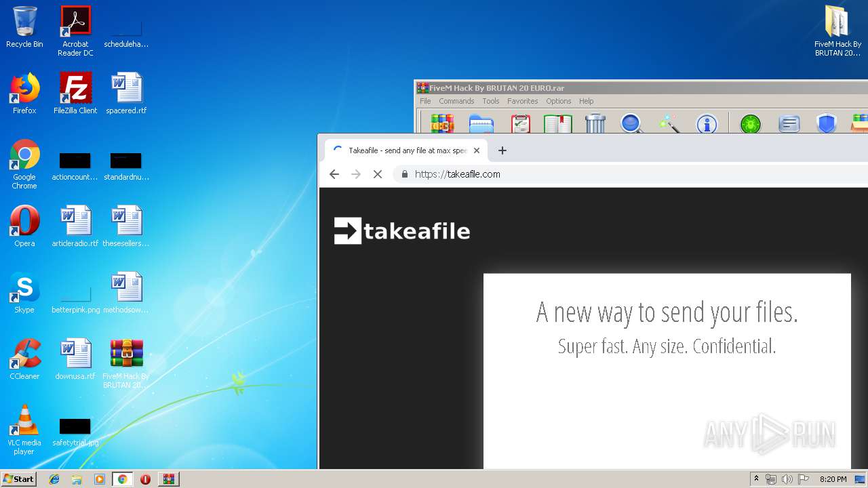Open WinRAR Tools menu
The width and height of the screenshot is (868, 488).
(491, 101)
